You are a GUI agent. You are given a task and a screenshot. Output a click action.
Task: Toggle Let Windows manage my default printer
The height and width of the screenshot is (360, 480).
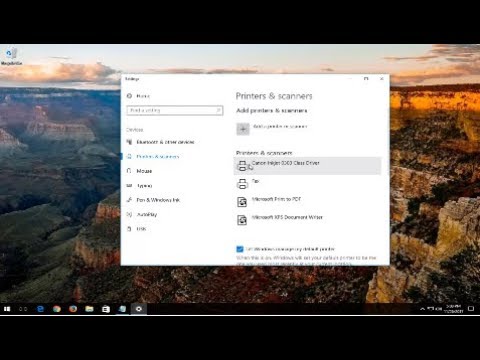(240, 249)
